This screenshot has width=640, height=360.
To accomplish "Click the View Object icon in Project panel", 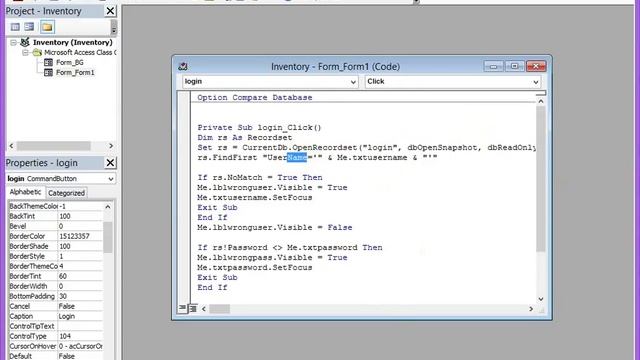I will pyautogui.click(x=29, y=27).
